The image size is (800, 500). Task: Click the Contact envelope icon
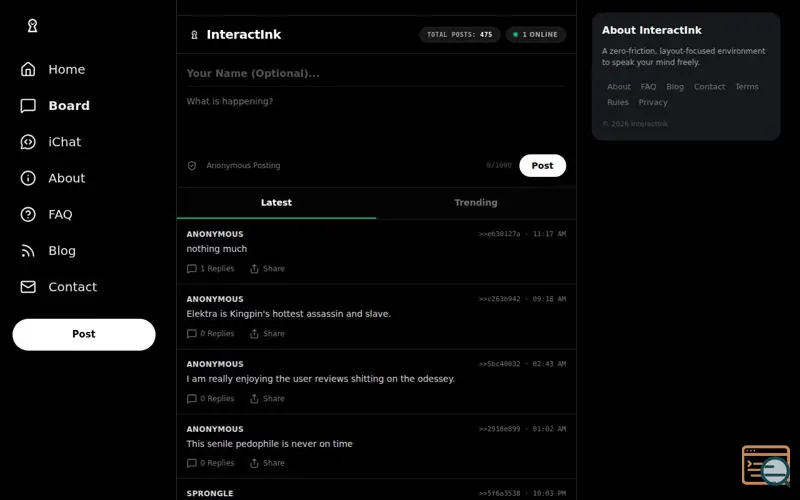pyautogui.click(x=28, y=287)
